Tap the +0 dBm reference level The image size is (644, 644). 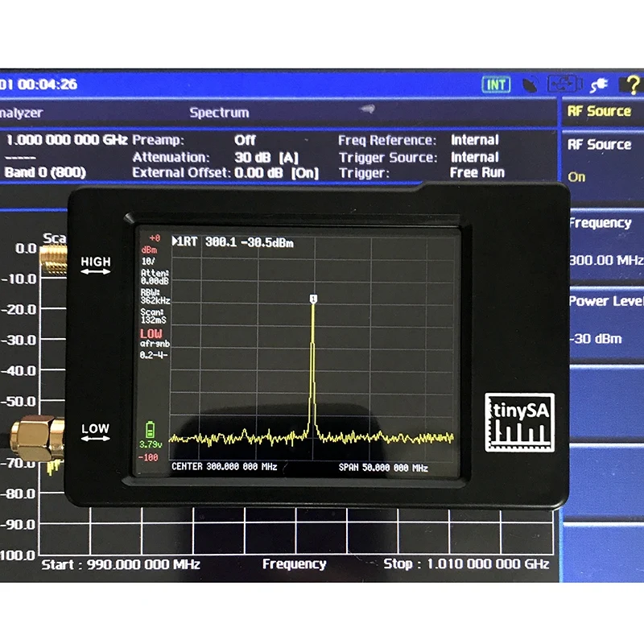(151, 244)
